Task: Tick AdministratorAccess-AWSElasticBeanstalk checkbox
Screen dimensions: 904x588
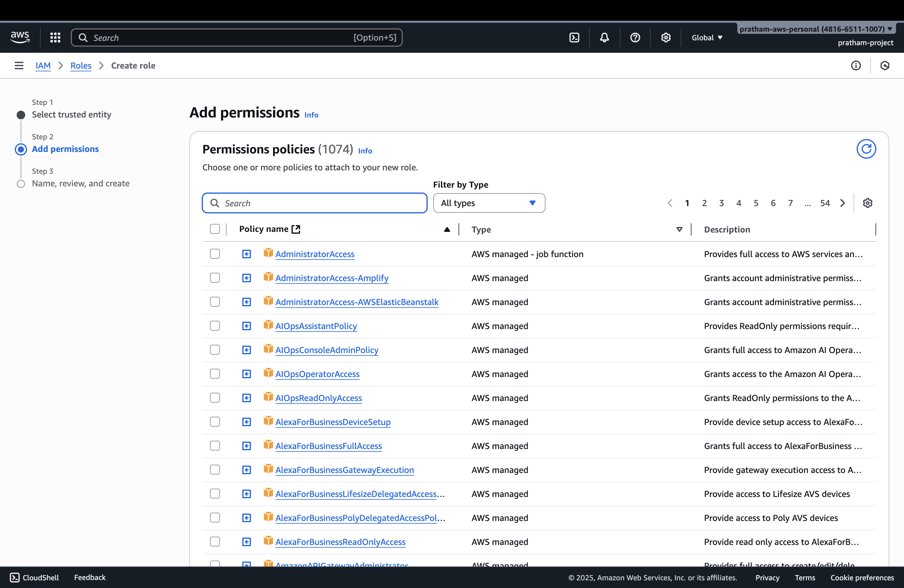Action: click(215, 302)
